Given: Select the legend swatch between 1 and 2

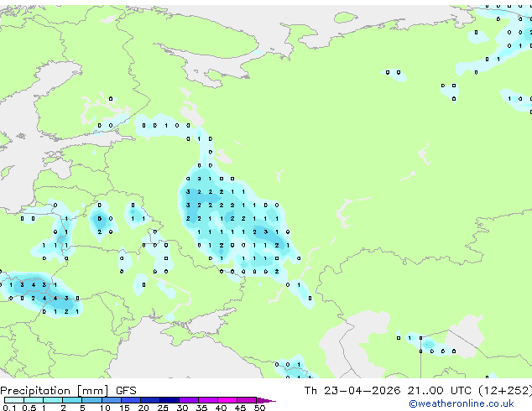Looking at the screenshot, I should pos(53,400).
